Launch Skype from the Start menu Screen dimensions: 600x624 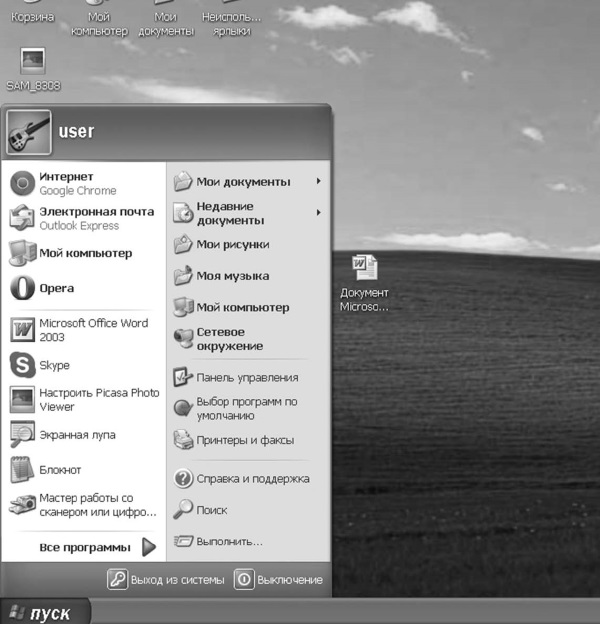[x=22, y=365]
